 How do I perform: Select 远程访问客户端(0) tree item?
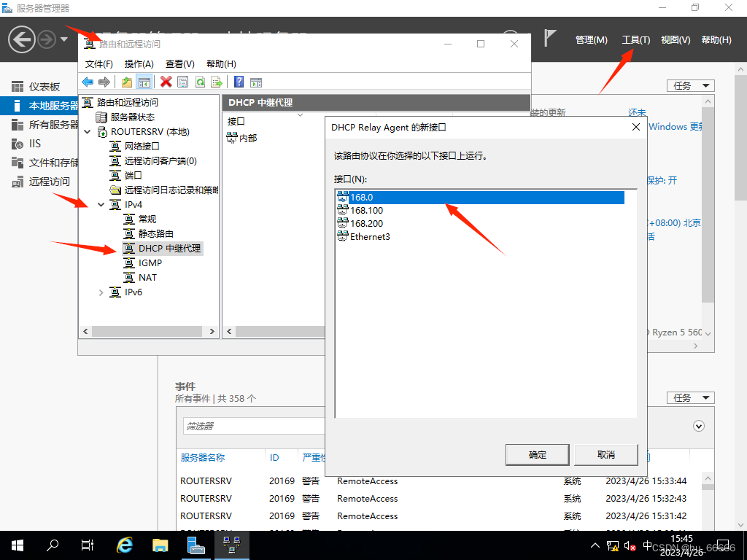pyautogui.click(x=160, y=161)
